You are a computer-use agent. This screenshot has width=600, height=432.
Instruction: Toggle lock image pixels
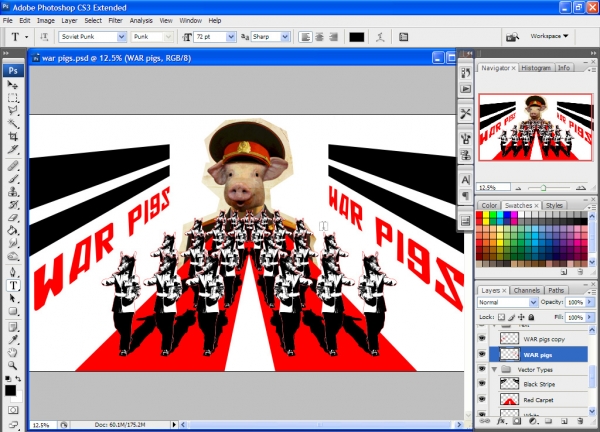(512, 317)
